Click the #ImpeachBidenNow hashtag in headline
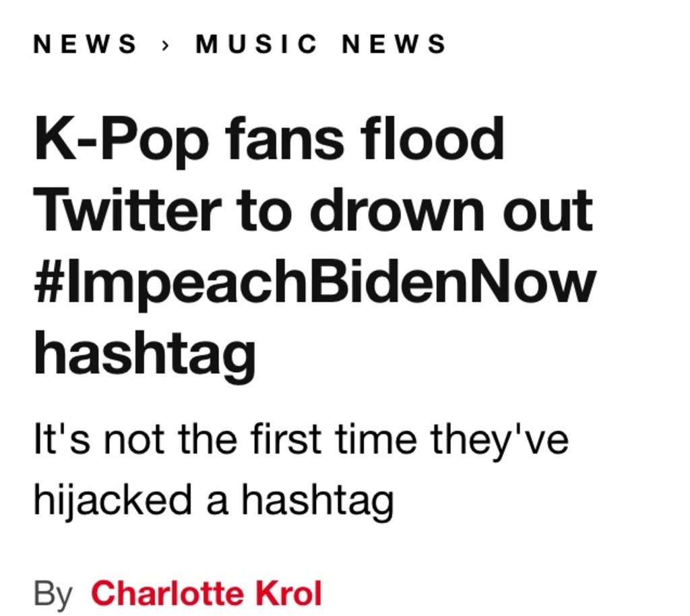 tap(315, 283)
